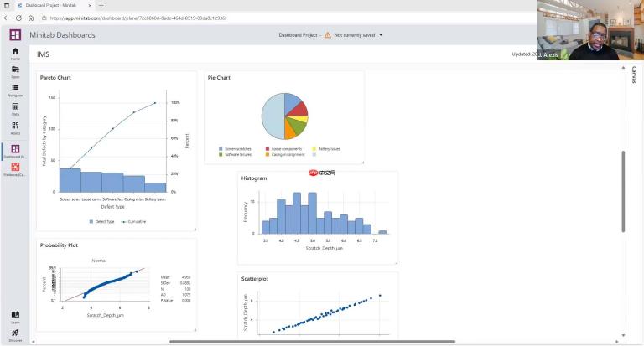Select the Pareto Chart title
The width and height of the screenshot is (644, 346).
(x=55, y=78)
